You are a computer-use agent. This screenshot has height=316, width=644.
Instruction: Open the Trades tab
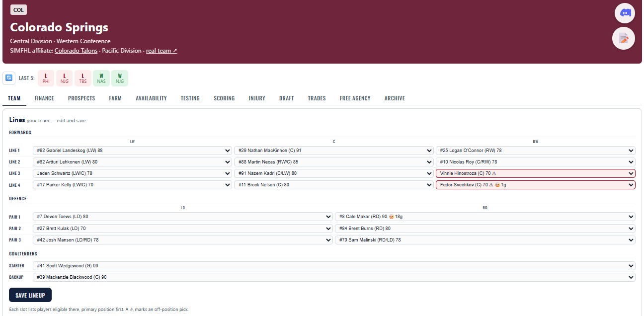point(317,98)
